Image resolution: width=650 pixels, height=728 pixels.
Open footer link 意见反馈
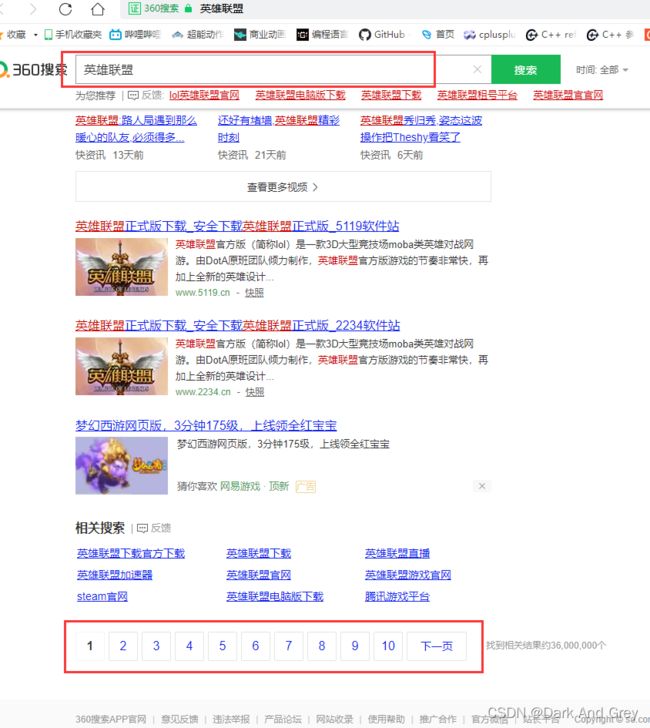[180, 719]
